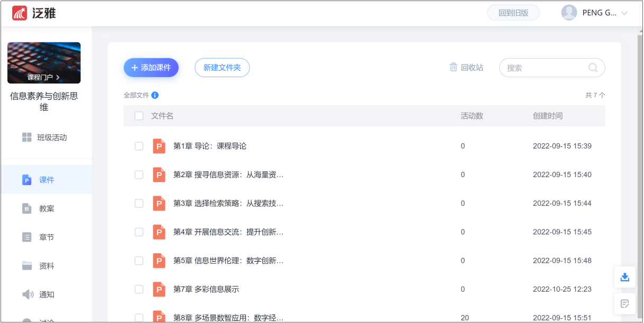Open file 第3章 选择检索策略
This screenshot has height=323, width=644.
point(228,203)
